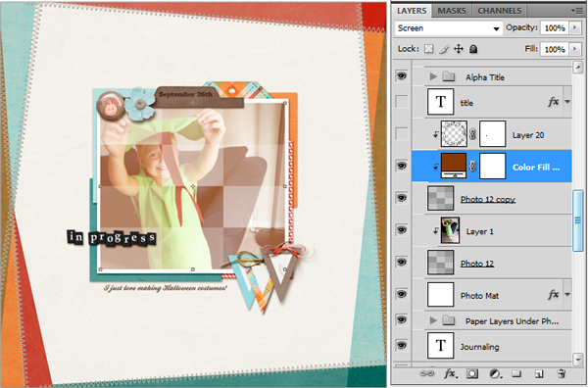Image resolution: width=588 pixels, height=388 pixels.
Task: Expand the Paper Layers Under Photo group
Action: click(x=433, y=320)
